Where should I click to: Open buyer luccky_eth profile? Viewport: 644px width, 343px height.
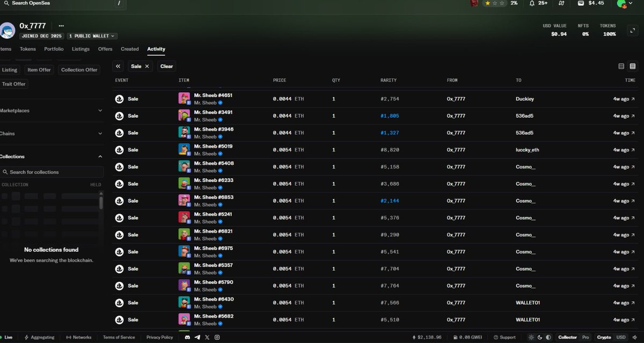tap(528, 150)
